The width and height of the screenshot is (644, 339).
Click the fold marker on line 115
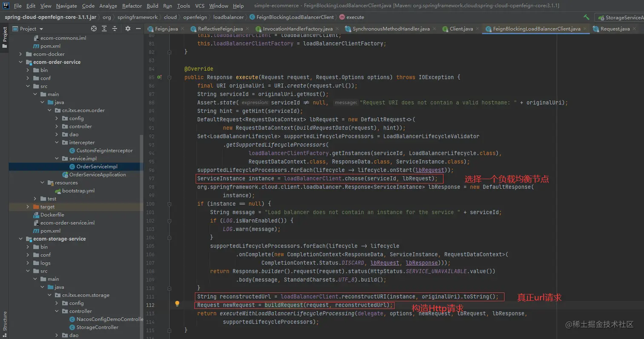(170, 330)
